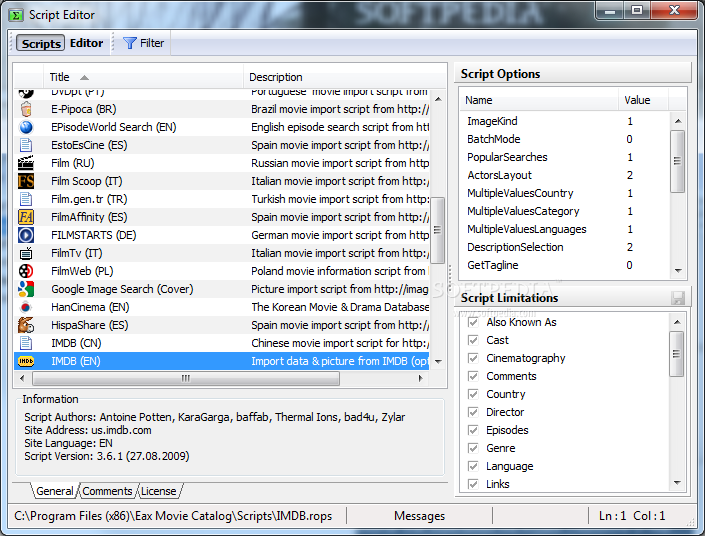
Task: Click the script list vertical scrollbar thumb
Action: [438, 230]
